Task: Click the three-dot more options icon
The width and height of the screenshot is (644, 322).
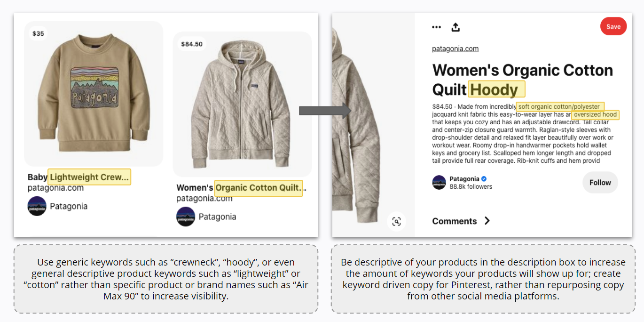Action: click(x=436, y=27)
